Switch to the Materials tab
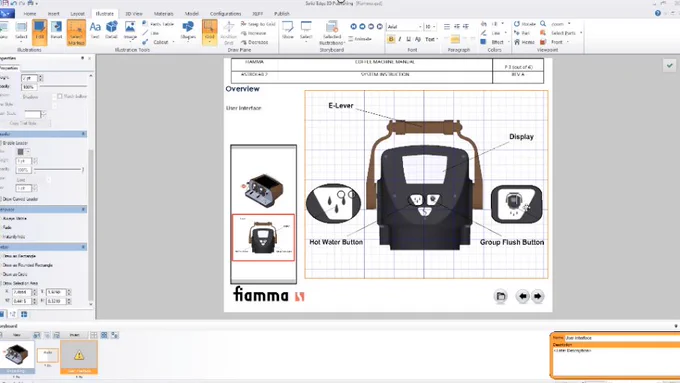Viewport: 680px width, 383px height. 163,13
